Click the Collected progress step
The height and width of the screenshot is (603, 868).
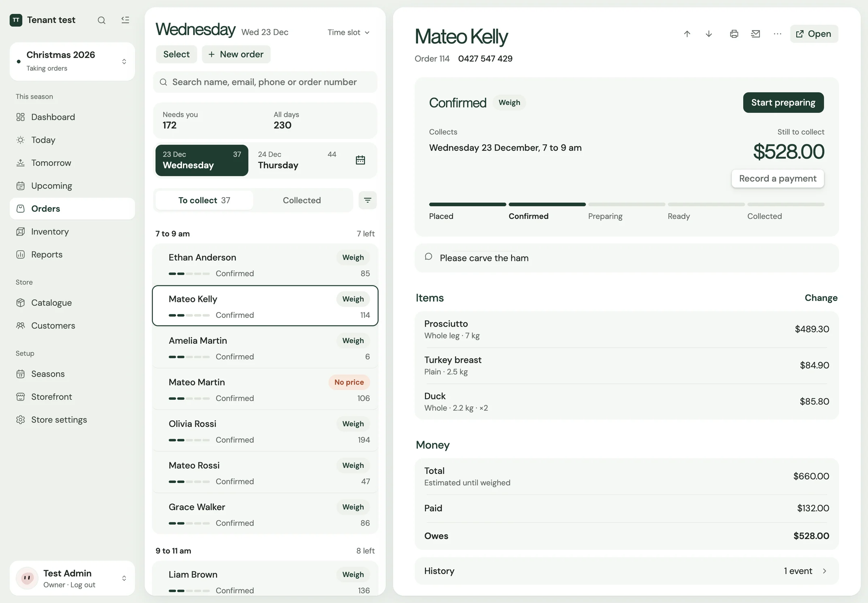pyautogui.click(x=785, y=211)
